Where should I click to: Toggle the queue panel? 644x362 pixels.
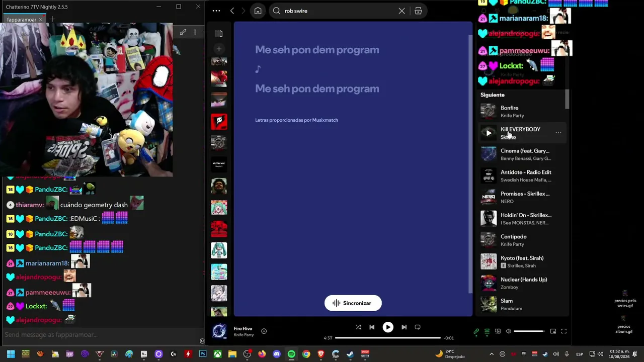[x=487, y=331]
